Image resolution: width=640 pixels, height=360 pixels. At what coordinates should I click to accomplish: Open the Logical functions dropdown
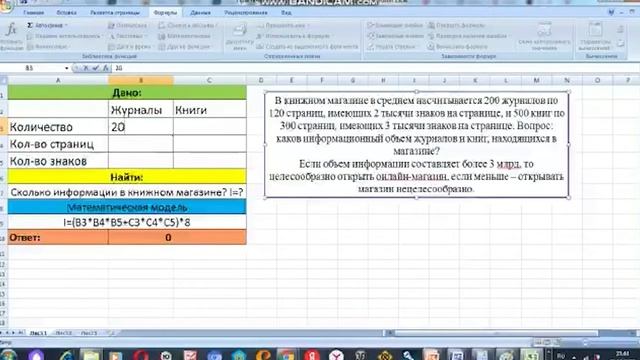(x=128, y=25)
